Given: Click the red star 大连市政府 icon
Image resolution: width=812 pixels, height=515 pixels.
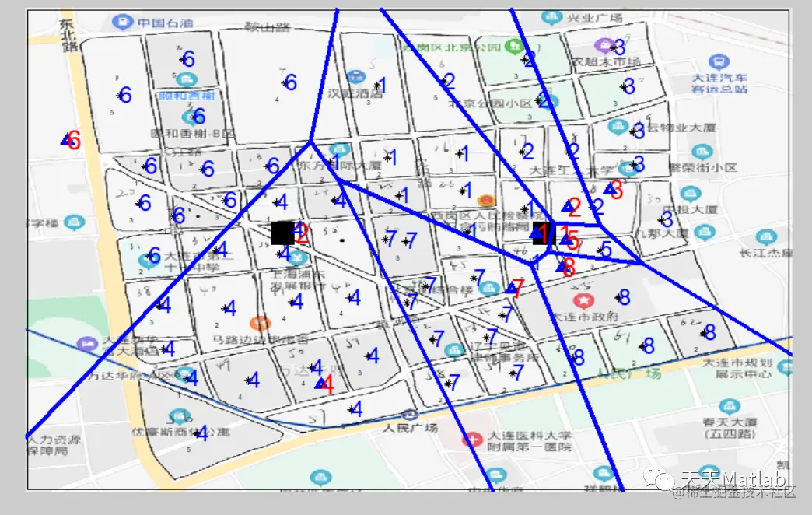Looking at the screenshot, I should (x=583, y=300).
